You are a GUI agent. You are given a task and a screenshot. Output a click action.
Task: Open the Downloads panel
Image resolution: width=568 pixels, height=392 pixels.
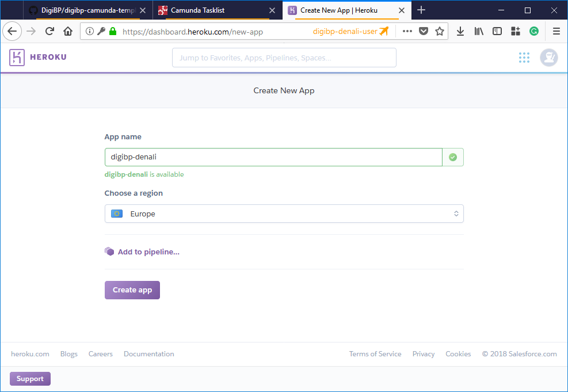point(460,32)
